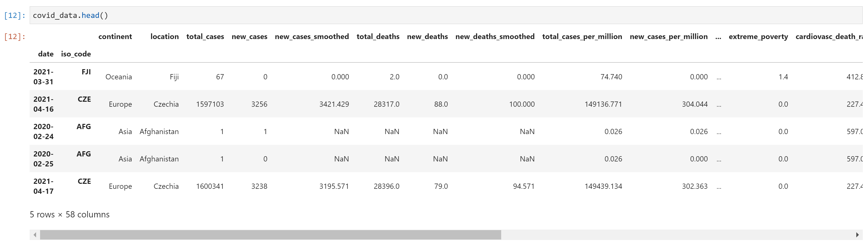
Task: Select the location column header
Action: (x=165, y=36)
